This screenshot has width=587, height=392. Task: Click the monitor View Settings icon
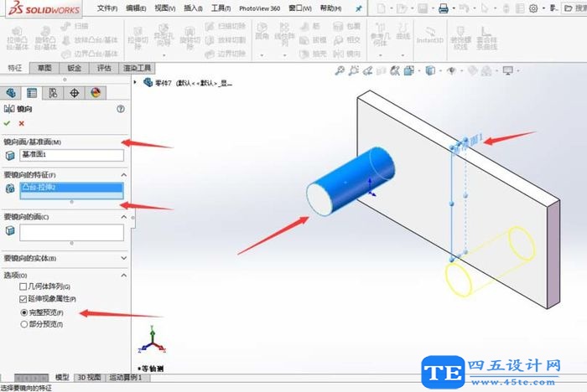coord(508,70)
